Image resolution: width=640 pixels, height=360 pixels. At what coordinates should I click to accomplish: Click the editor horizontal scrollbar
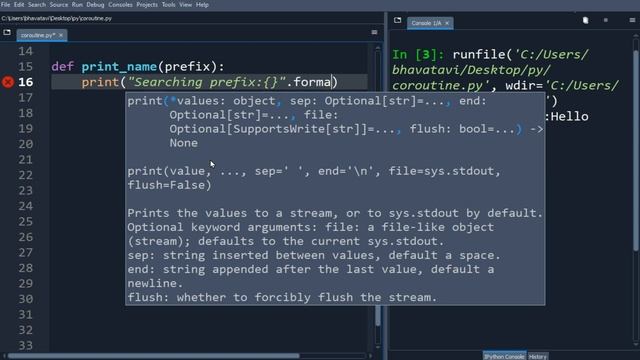[x=153, y=356]
